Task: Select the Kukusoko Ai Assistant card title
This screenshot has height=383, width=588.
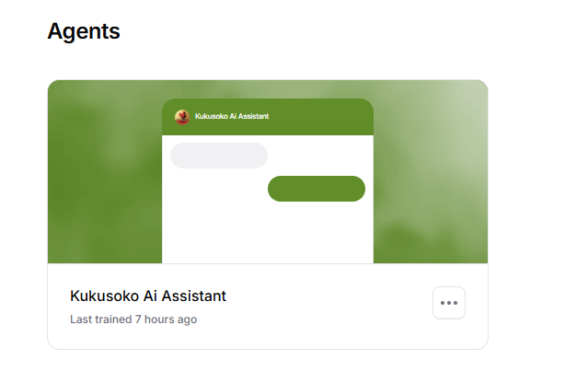Action: click(148, 296)
